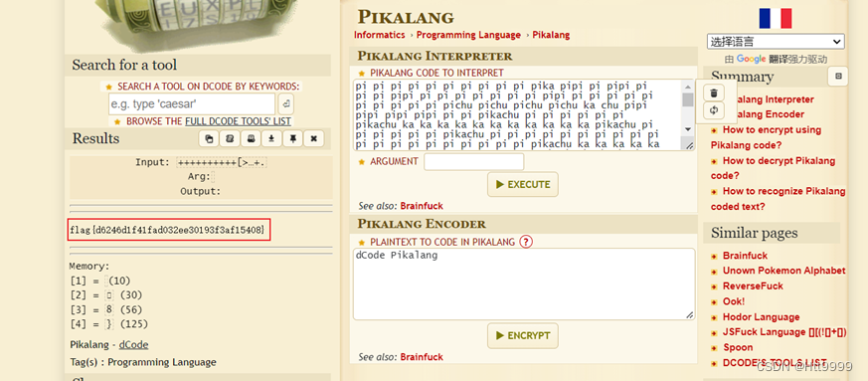
Task: Click the second Results toolbar icon
Action: click(x=230, y=138)
